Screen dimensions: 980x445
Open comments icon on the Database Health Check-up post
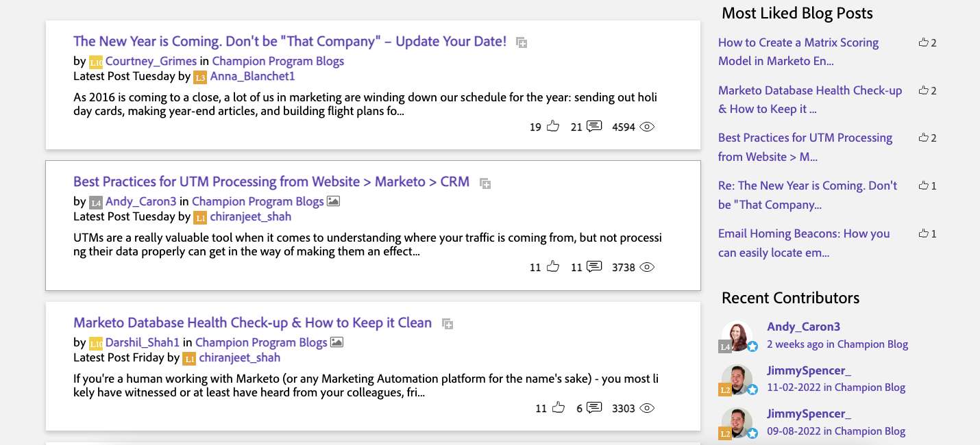[x=592, y=407]
